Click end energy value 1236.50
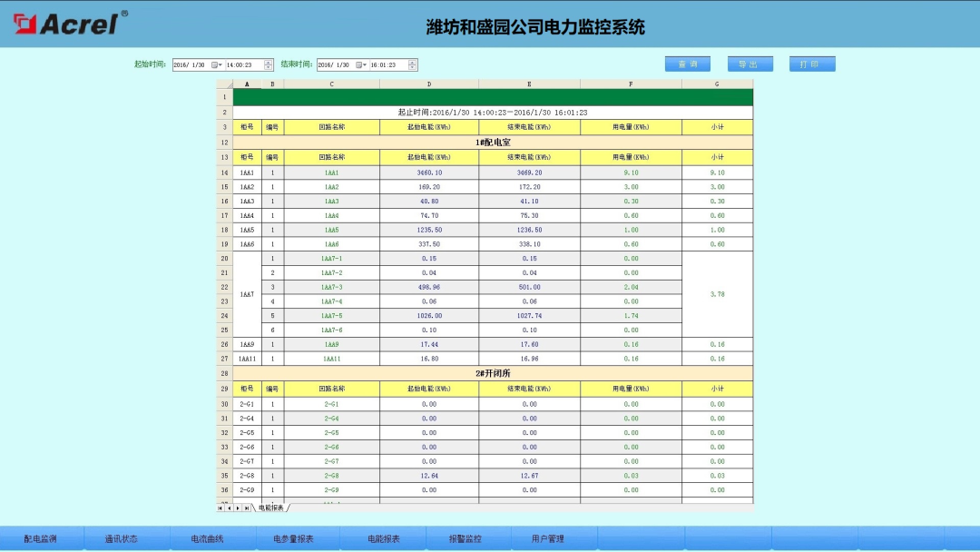980x552 pixels. coord(529,230)
